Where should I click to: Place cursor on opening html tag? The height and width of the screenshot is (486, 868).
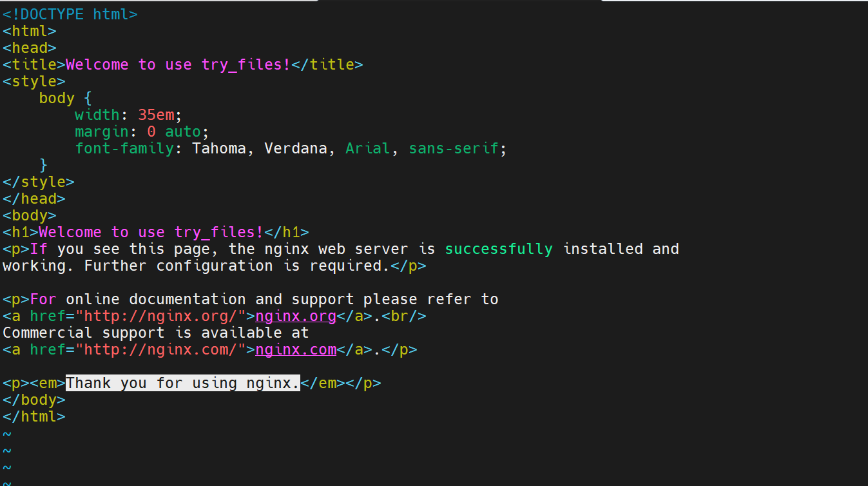tap(29, 31)
